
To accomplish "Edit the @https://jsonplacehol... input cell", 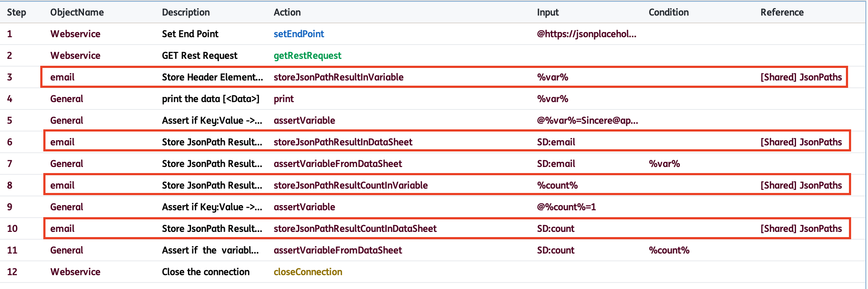I will point(586,34).
